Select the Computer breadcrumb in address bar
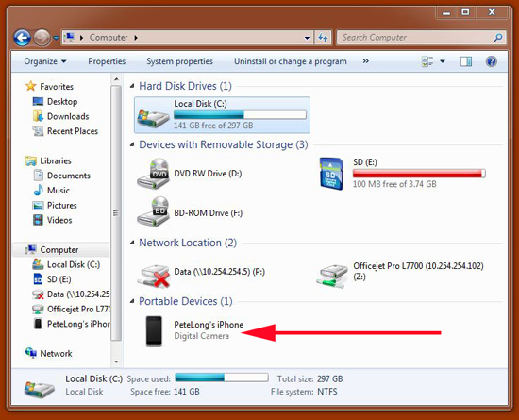 [x=109, y=38]
